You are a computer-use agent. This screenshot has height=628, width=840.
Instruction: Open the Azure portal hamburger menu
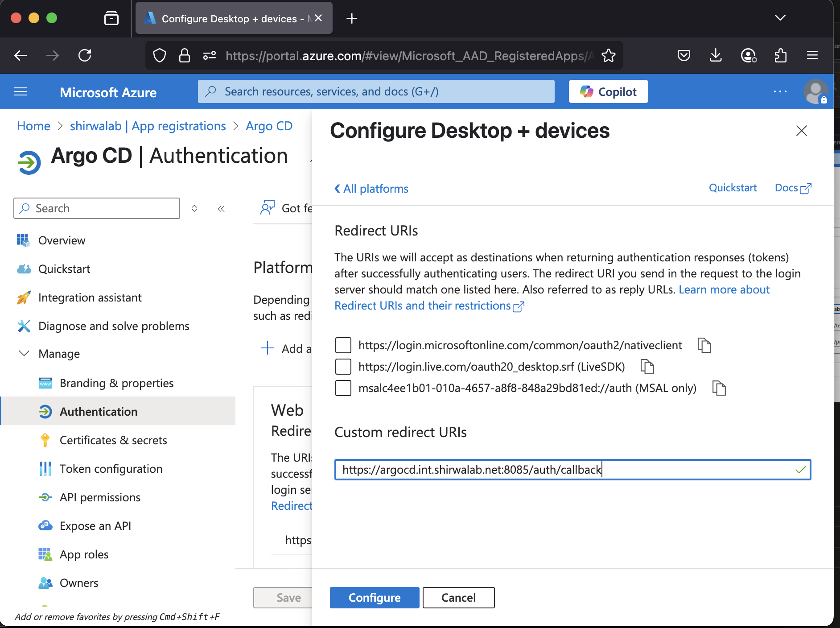tap(21, 92)
